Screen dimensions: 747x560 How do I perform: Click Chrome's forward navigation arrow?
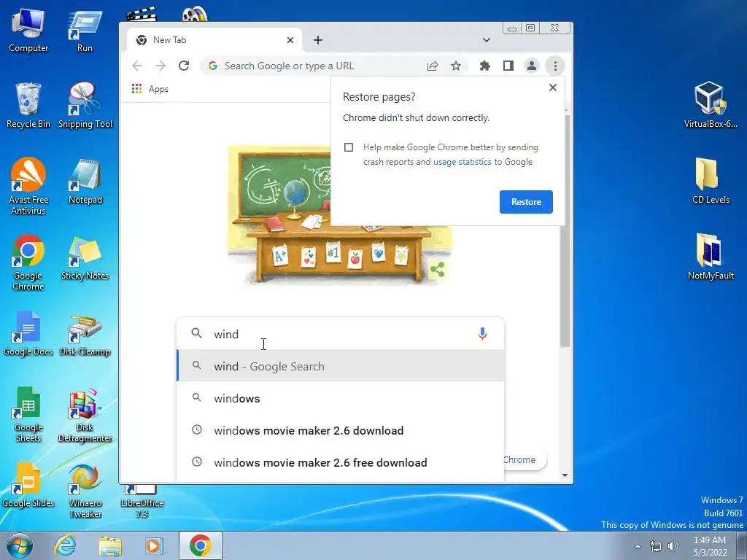click(160, 66)
